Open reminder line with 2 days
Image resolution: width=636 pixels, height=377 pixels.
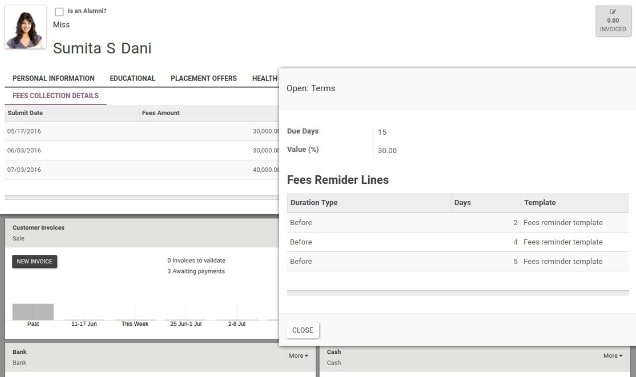tap(458, 223)
